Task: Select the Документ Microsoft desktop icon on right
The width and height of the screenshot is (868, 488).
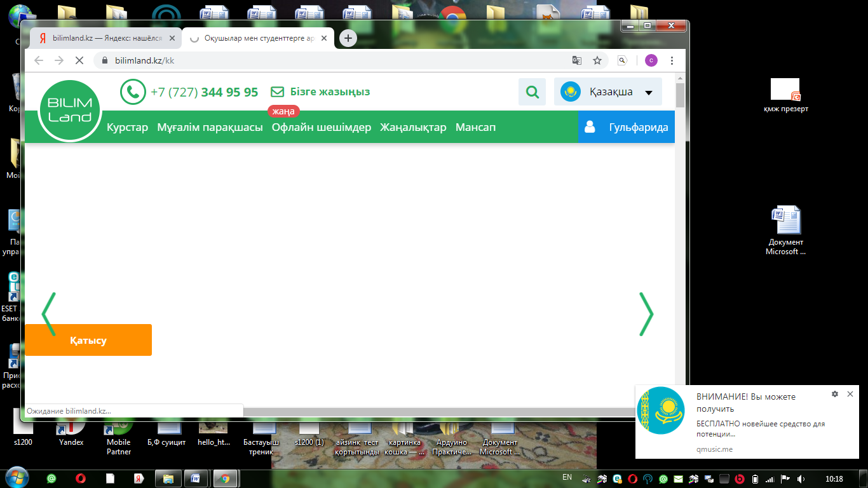Action: (x=785, y=231)
